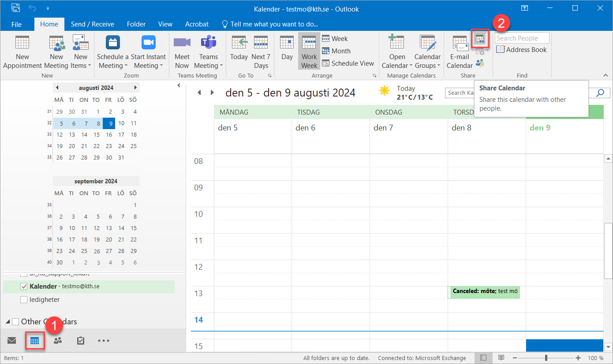
Task: Open Ribbon Display Options
Action: pos(524,8)
